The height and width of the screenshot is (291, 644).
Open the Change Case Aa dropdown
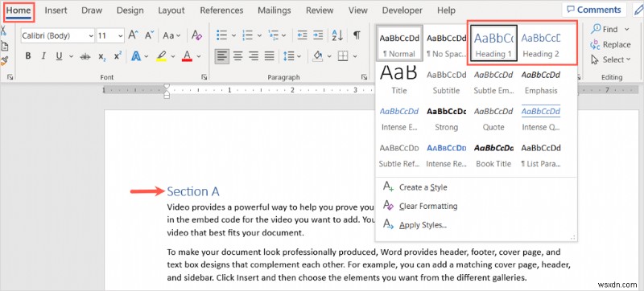(x=171, y=35)
